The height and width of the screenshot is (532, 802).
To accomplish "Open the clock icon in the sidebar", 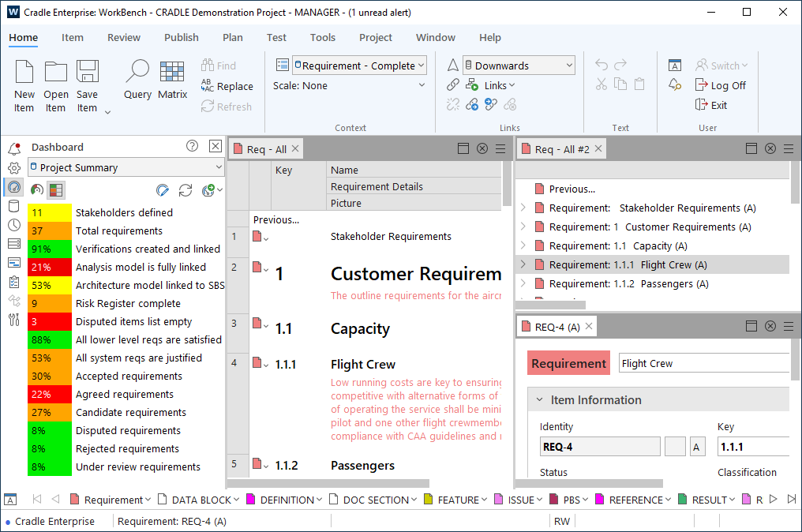I will click(14, 225).
